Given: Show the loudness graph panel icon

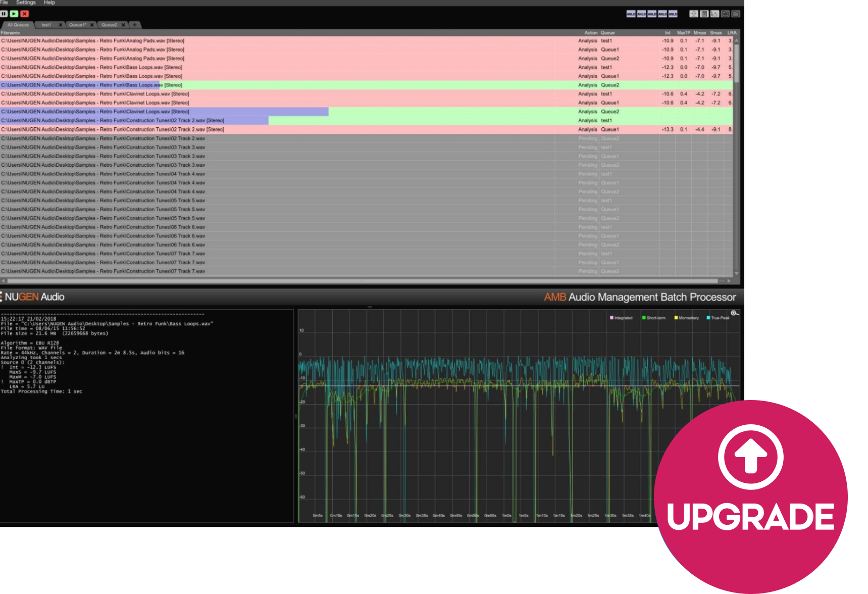Looking at the screenshot, I should pyautogui.click(x=716, y=14).
